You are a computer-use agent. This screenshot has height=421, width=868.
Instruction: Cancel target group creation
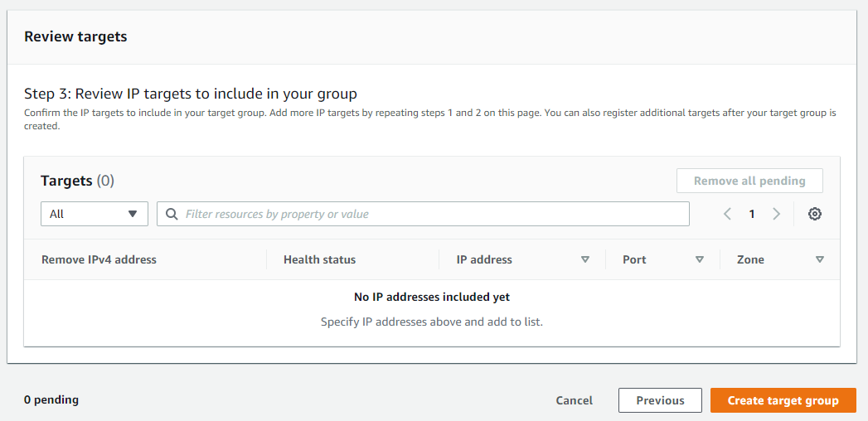tap(575, 400)
